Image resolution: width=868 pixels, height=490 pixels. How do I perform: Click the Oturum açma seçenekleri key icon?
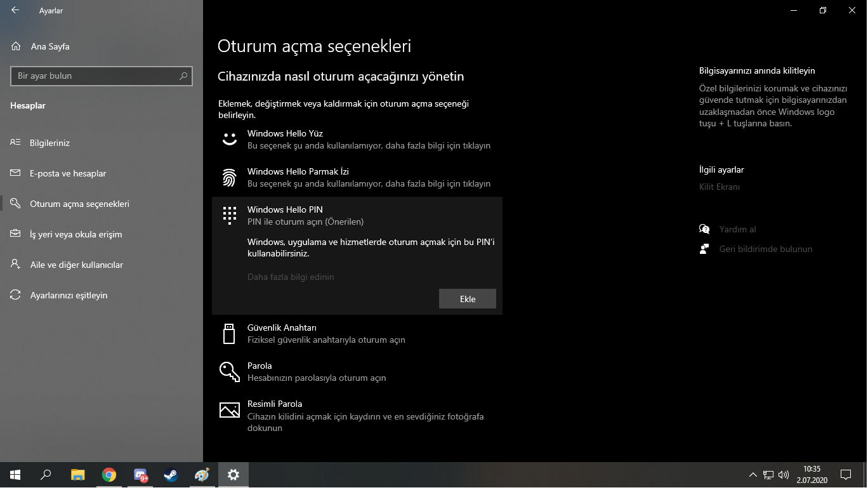16,204
